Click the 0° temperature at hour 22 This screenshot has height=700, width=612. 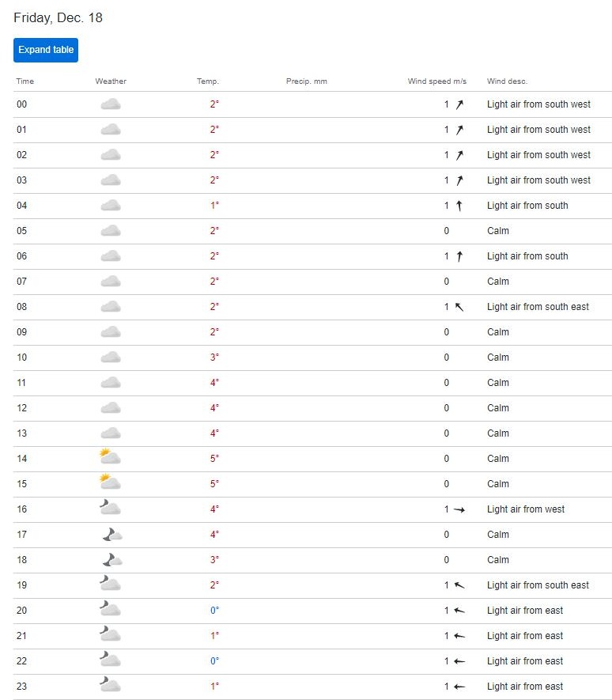214,661
